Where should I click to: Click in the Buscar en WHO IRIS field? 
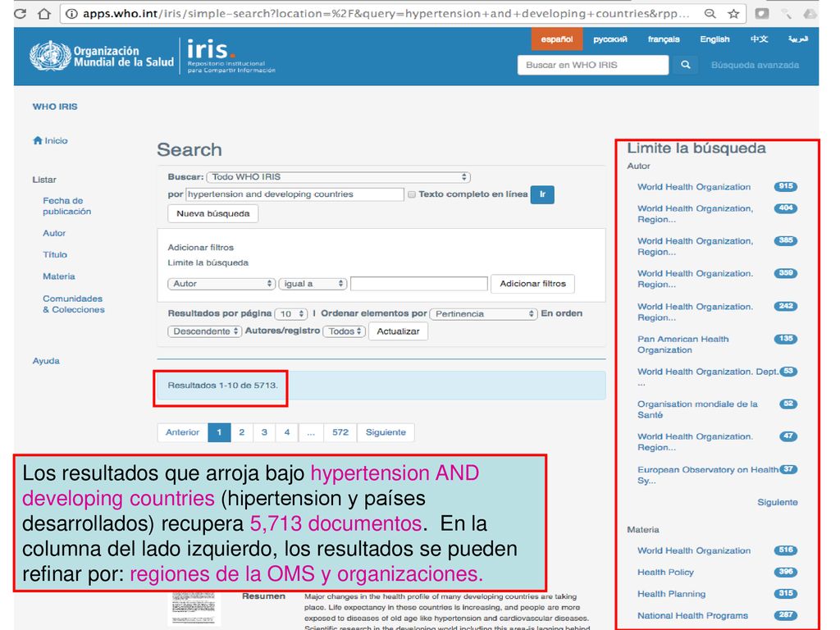(592, 65)
